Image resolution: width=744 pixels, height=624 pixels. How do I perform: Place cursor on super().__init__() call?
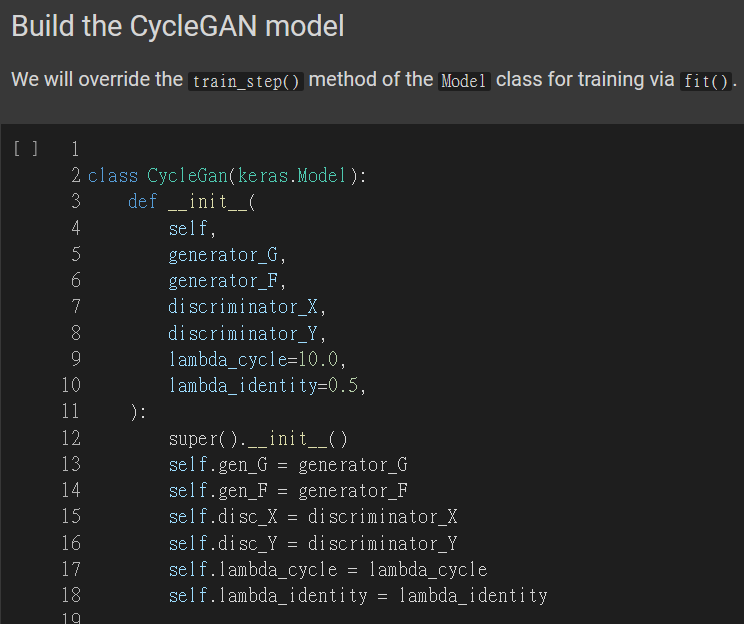click(257, 438)
